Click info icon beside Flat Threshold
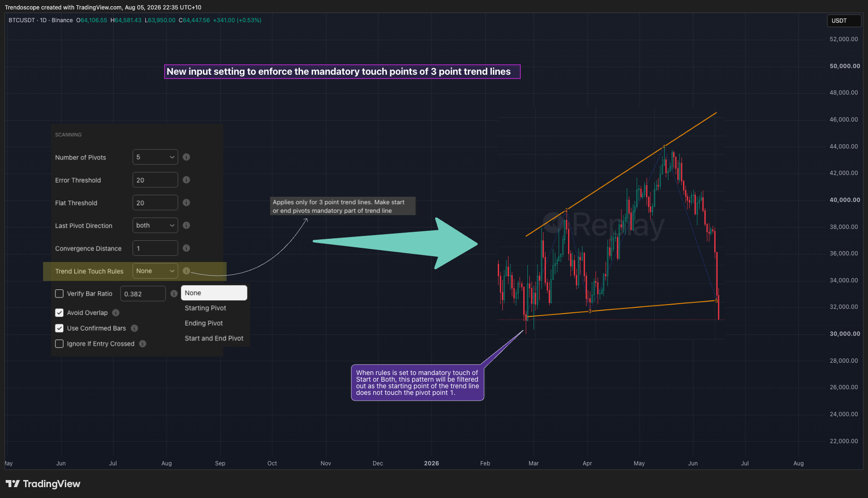 [x=186, y=202]
